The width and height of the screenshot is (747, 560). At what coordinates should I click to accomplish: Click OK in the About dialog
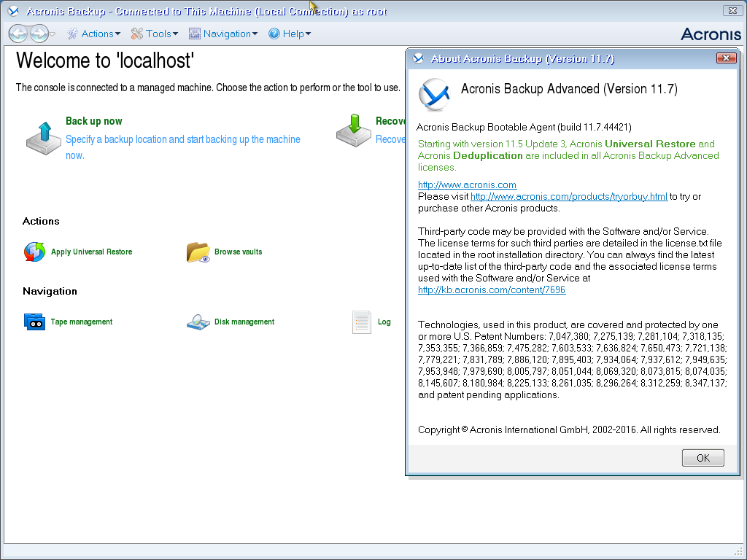tap(703, 458)
